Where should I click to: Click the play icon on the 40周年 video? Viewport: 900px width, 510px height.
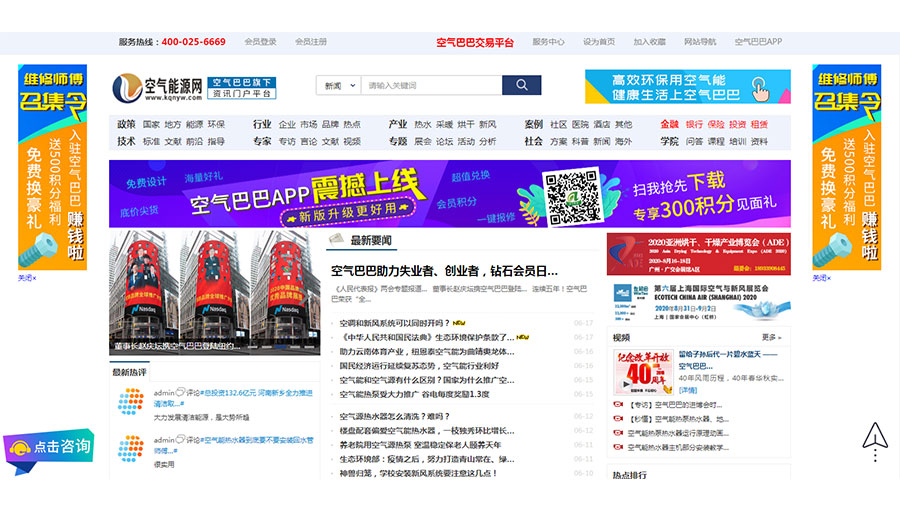pos(626,384)
